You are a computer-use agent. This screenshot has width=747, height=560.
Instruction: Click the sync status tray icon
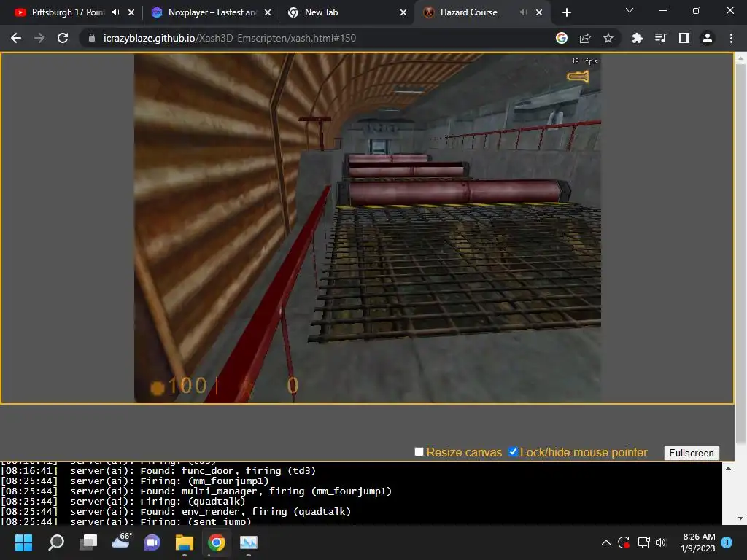tap(624, 542)
